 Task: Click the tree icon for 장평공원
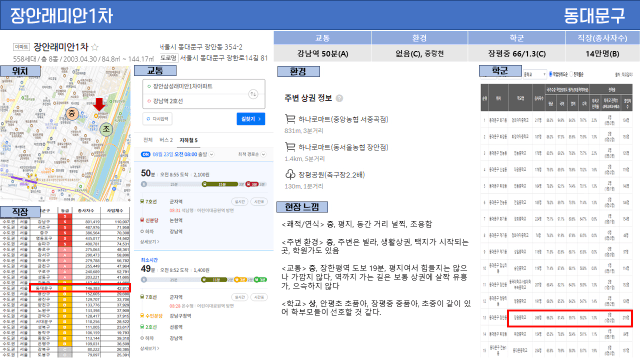click(290, 175)
